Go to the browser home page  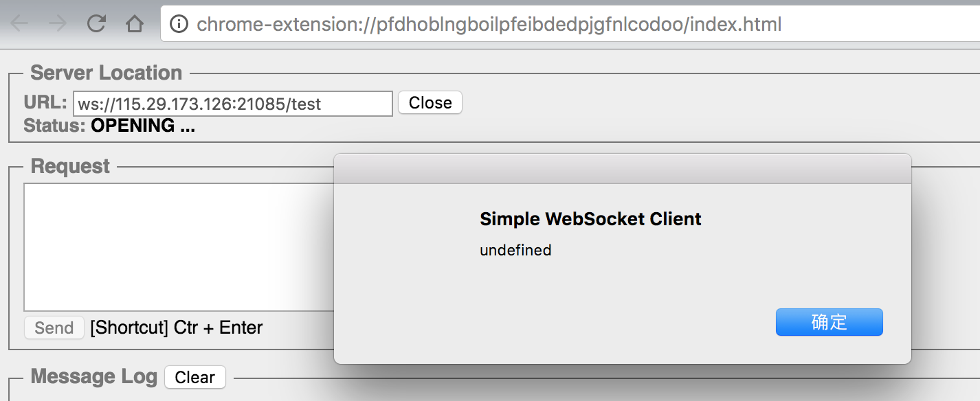(135, 25)
